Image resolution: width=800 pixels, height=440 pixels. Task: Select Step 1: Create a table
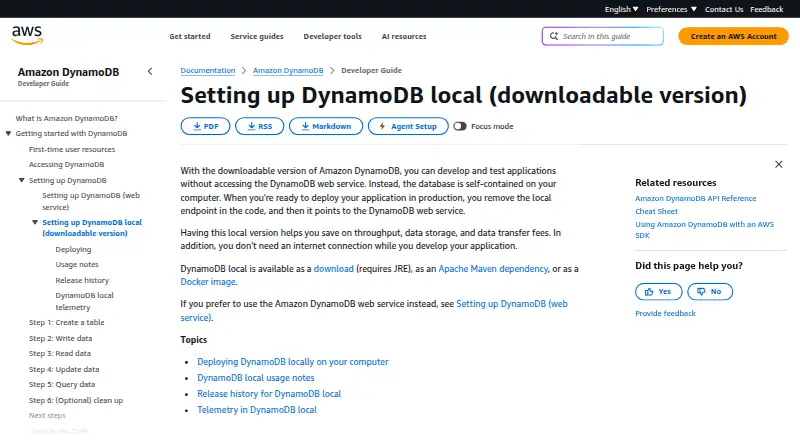point(66,323)
